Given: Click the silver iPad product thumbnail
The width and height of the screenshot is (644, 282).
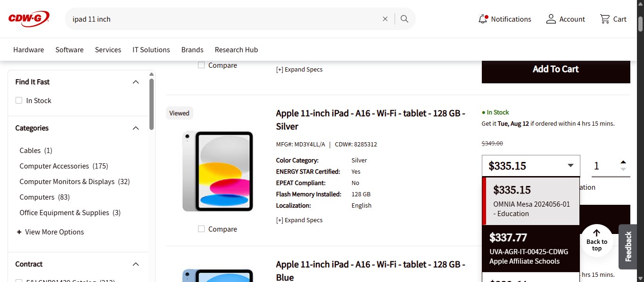Looking at the screenshot, I should tap(217, 171).
